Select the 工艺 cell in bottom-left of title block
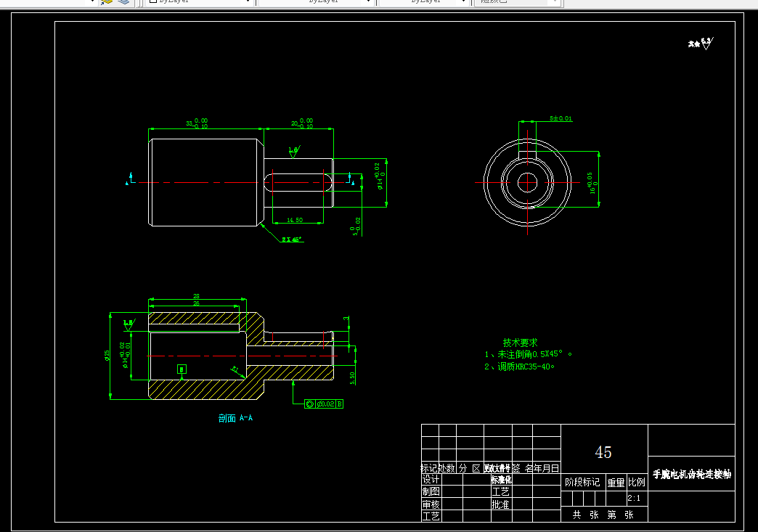The height and width of the screenshot is (532, 758). click(431, 517)
